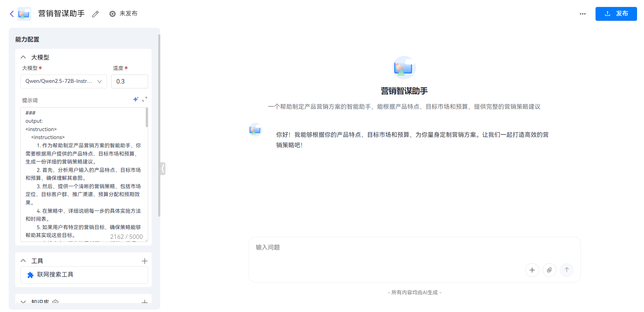
Task: Open knowledge base settings gear icon
Action: point(56,302)
